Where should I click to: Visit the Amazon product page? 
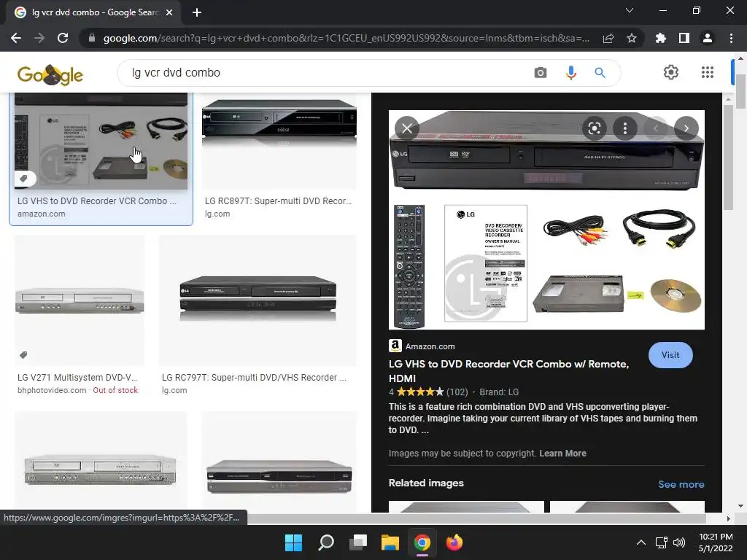click(x=670, y=355)
